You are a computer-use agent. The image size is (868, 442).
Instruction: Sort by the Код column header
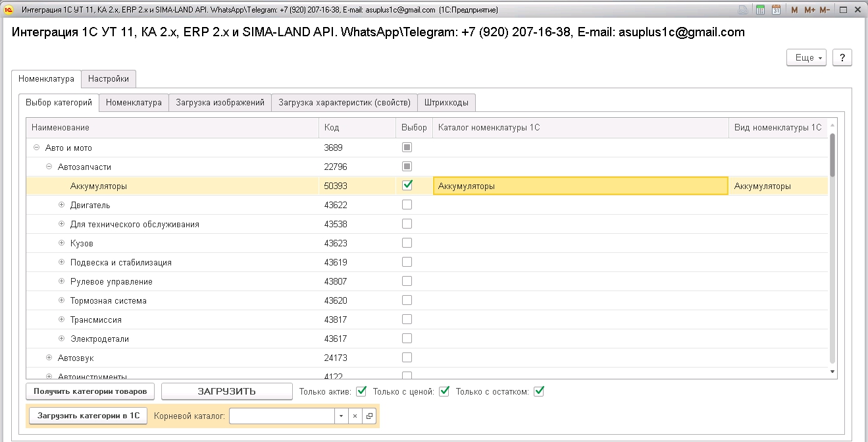pyautogui.click(x=357, y=128)
